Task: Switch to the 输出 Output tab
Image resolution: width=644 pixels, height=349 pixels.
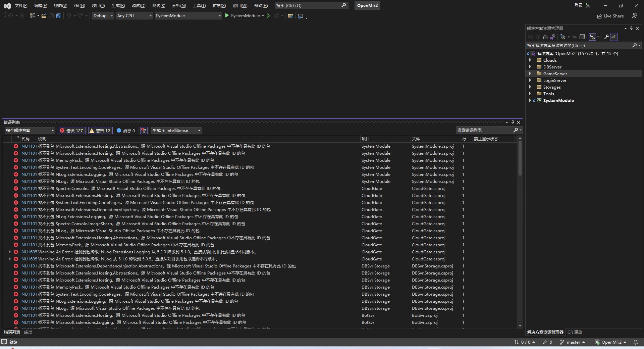Action: coord(28,332)
